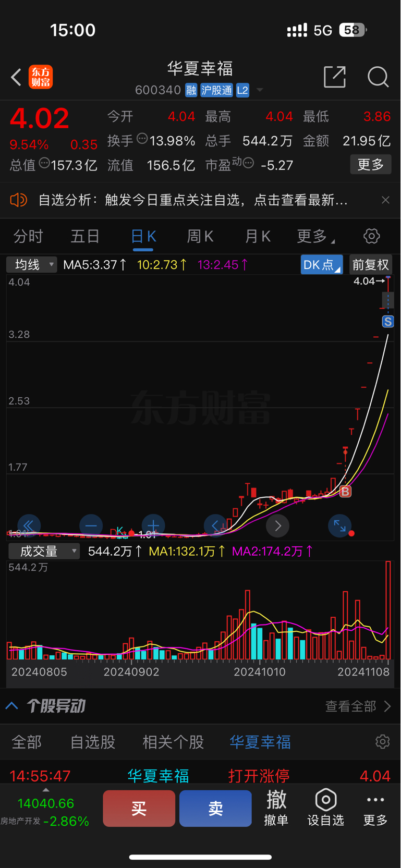Viewport: 401px width, 868px height.
Task: Tap the MA5:3.37 moving average label
Action: click(x=94, y=265)
